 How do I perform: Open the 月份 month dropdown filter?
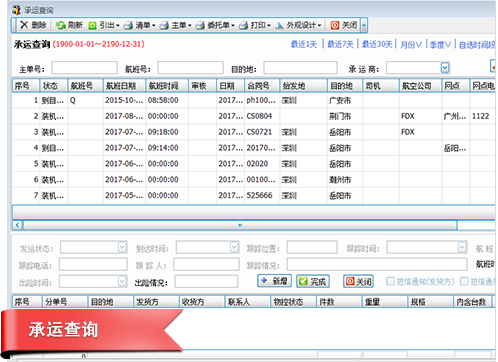(411, 44)
